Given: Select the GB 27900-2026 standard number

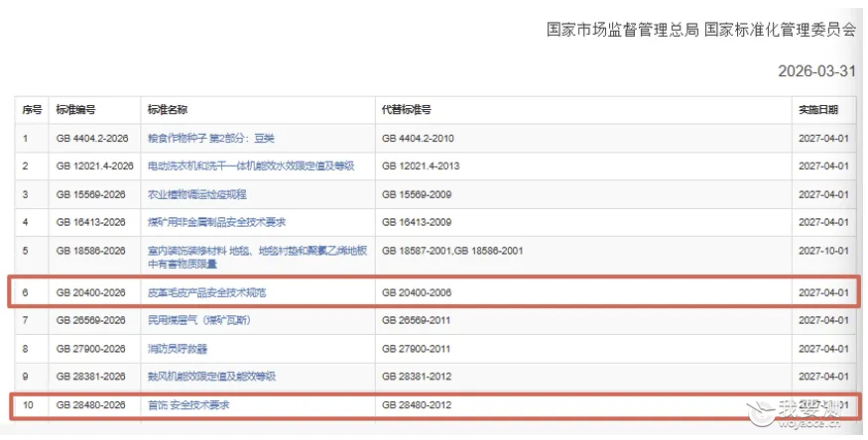Looking at the screenshot, I should (91, 349).
